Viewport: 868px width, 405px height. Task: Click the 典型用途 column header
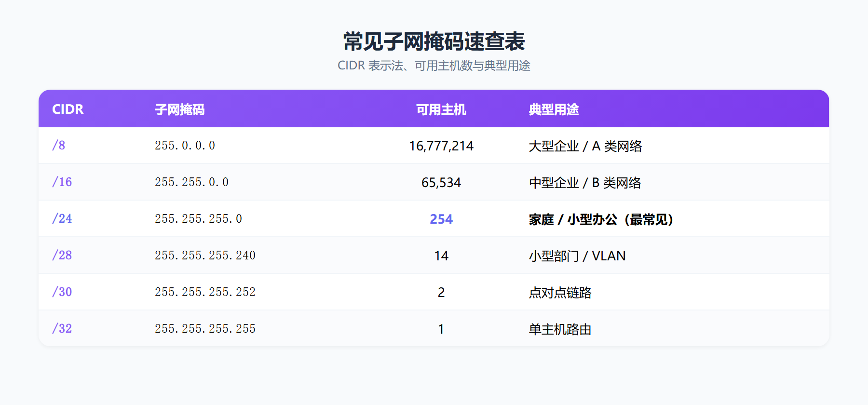pyautogui.click(x=554, y=109)
